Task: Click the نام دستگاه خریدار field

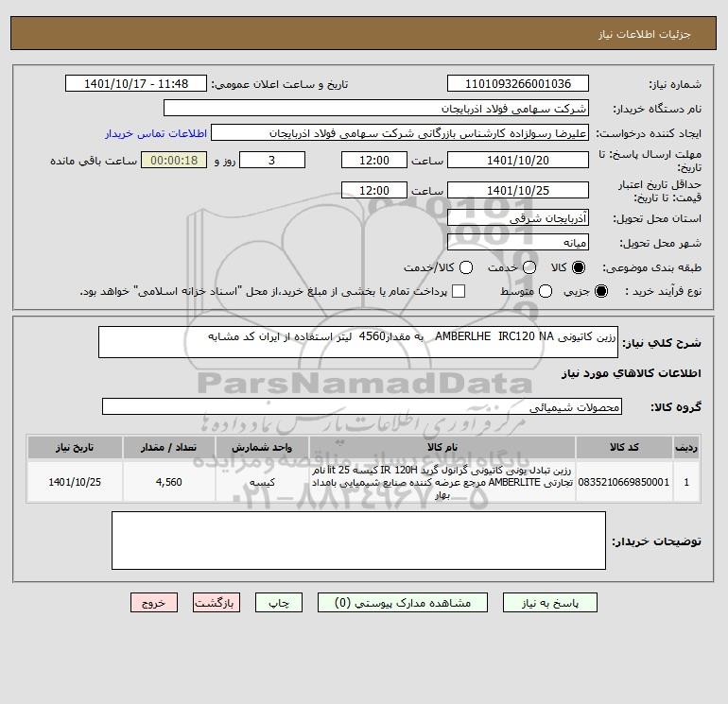Action: pyautogui.click(x=376, y=108)
